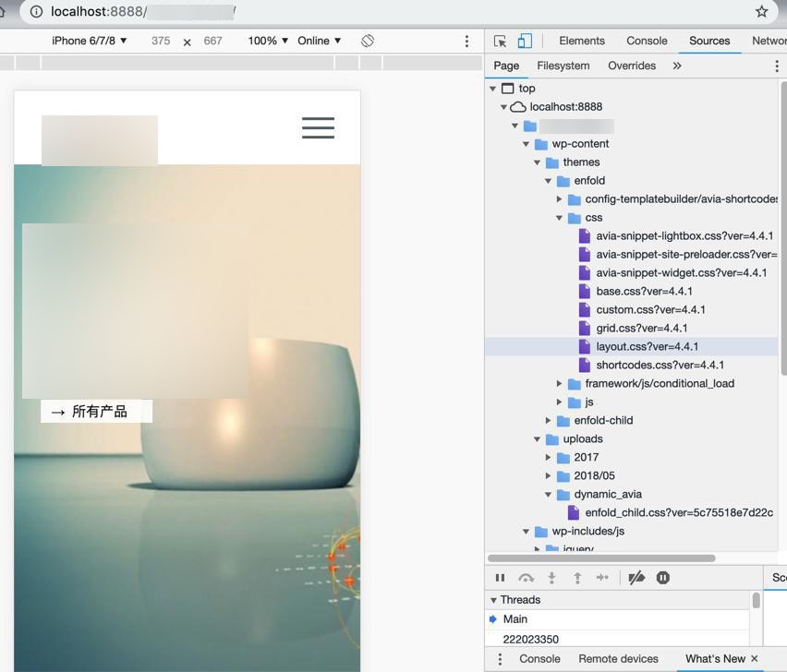This screenshot has height=672, width=787.
Task: Click the 所有产品 button
Action: [x=96, y=411]
